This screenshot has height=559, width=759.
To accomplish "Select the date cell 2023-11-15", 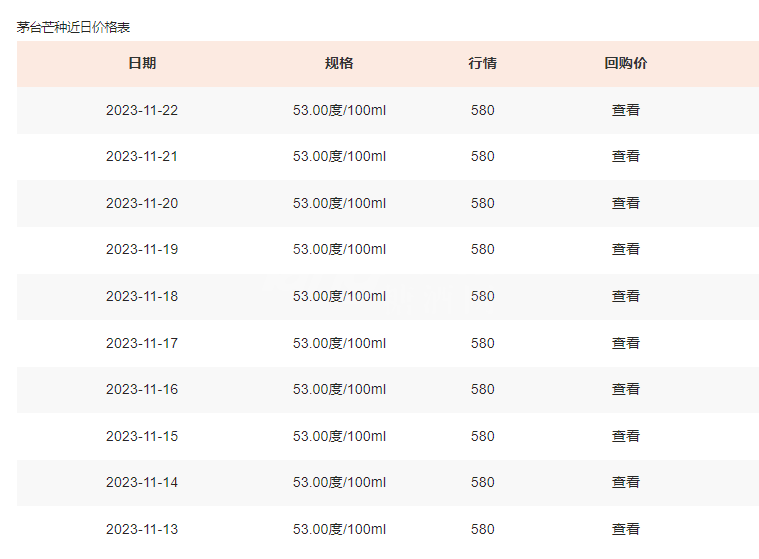I will coord(142,436).
